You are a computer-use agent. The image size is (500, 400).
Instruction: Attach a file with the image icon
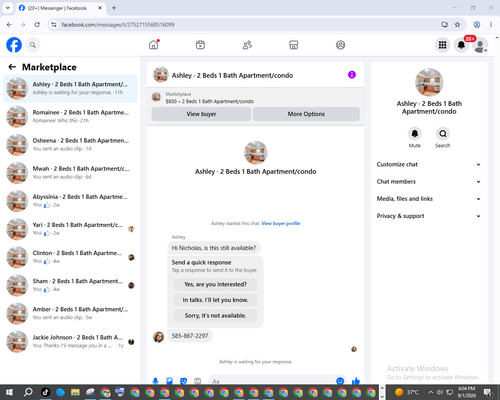coord(169,381)
